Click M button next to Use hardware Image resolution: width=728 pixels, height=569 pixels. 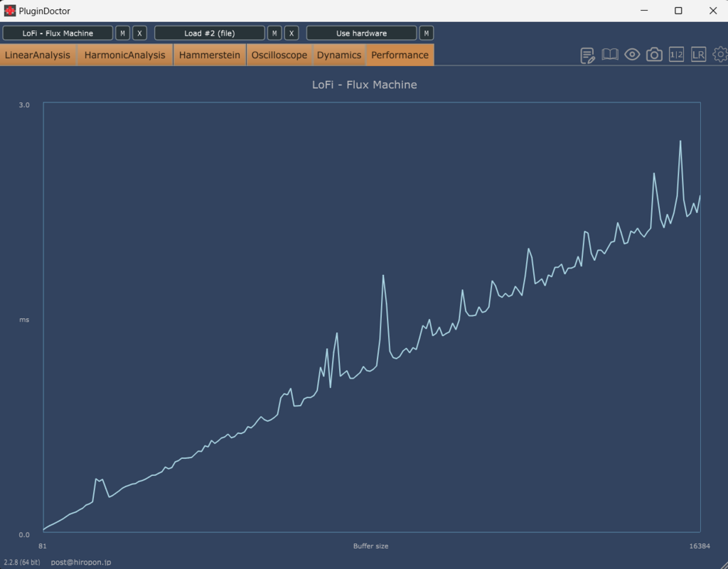[427, 33]
